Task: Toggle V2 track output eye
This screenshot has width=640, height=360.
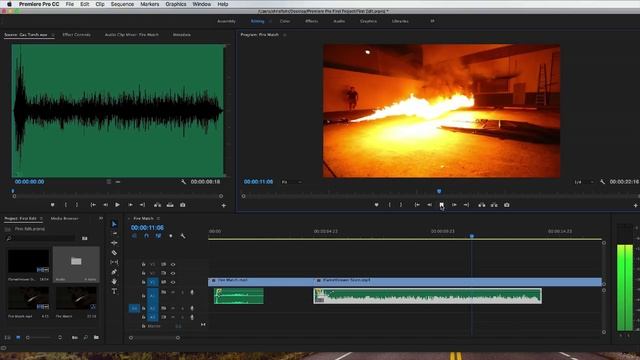Action: 173,273
